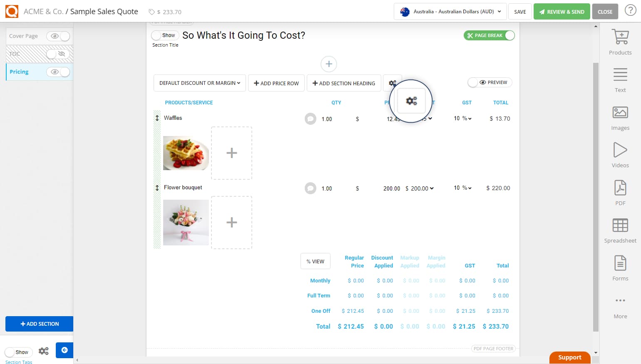The image size is (641, 364).
Task: Select the Pricing section in left sidebar
Action: point(19,72)
